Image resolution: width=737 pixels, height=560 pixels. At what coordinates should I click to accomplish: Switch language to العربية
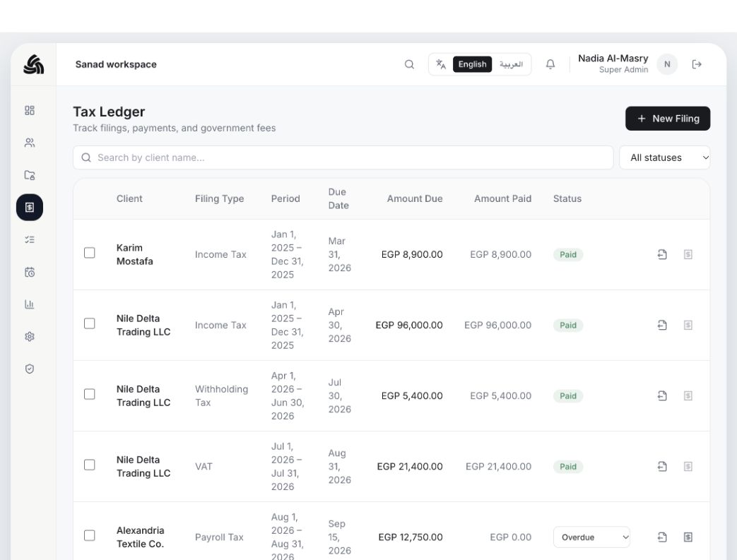(511, 64)
